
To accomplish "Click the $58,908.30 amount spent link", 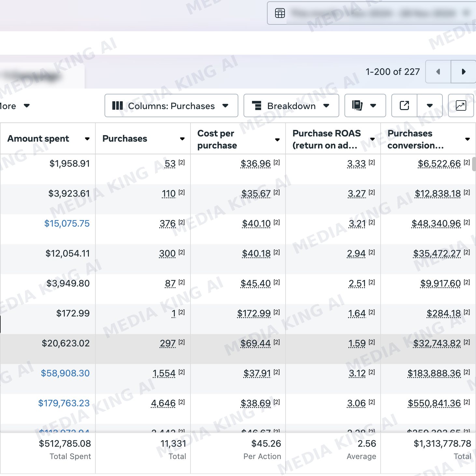I will (x=65, y=373).
